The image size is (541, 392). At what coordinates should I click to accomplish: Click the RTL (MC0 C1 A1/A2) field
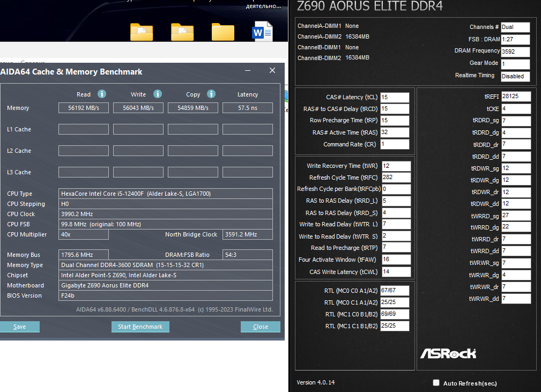click(395, 302)
